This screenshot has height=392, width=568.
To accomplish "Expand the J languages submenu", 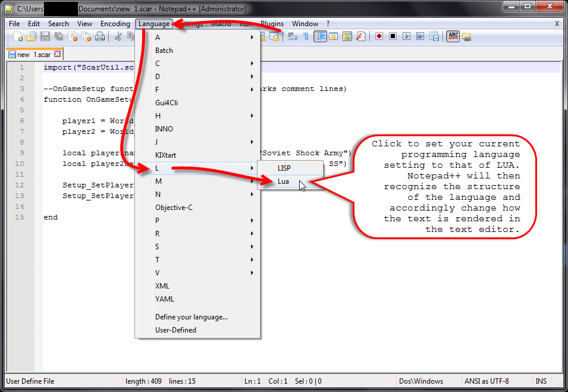I will coord(204,142).
